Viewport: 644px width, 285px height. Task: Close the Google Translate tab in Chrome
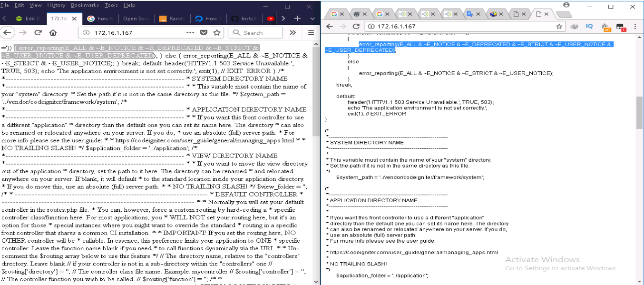[x=478, y=14]
